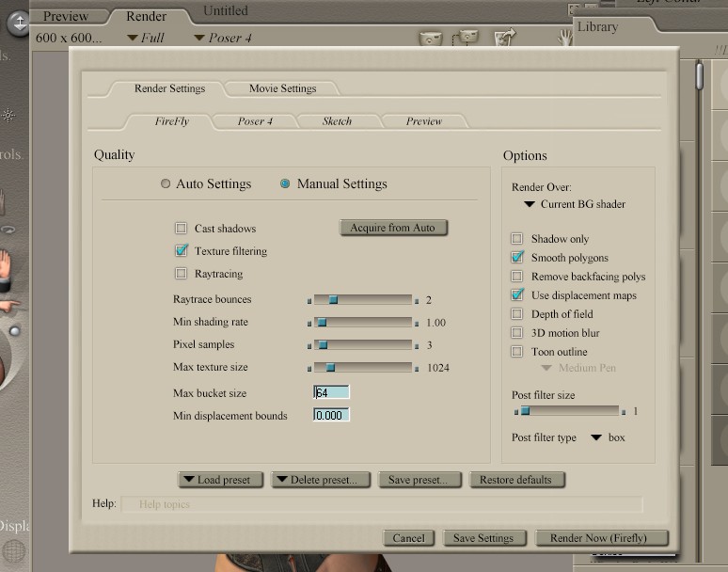This screenshot has width=728, height=572.
Task: Click Restore defaults button
Action: 516,480
